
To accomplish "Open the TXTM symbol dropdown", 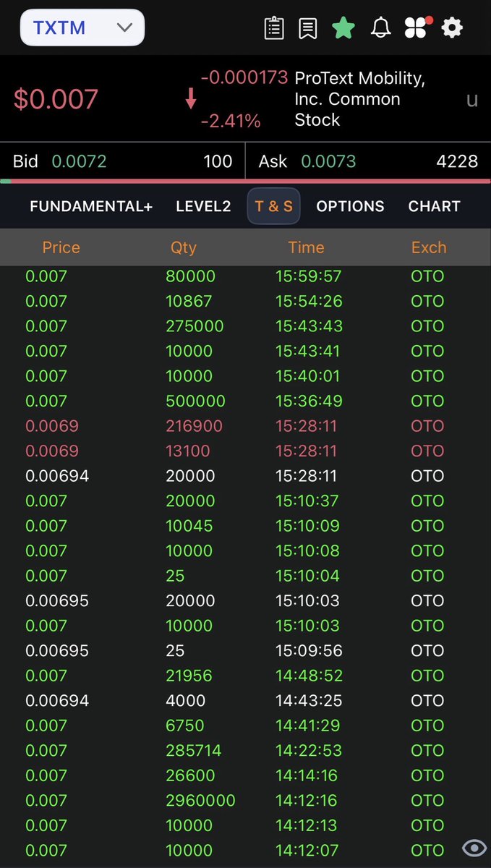I will click(x=82, y=28).
